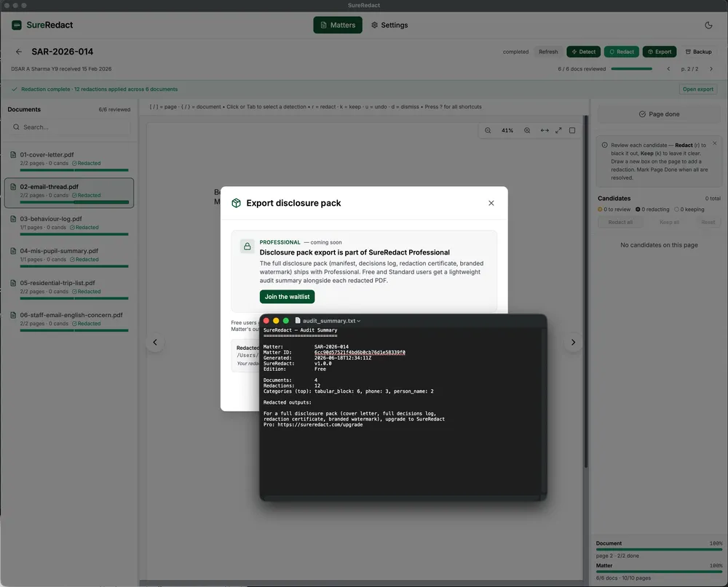This screenshot has height=587, width=728.
Task: Go to next page chevron
Action: coord(711,68)
